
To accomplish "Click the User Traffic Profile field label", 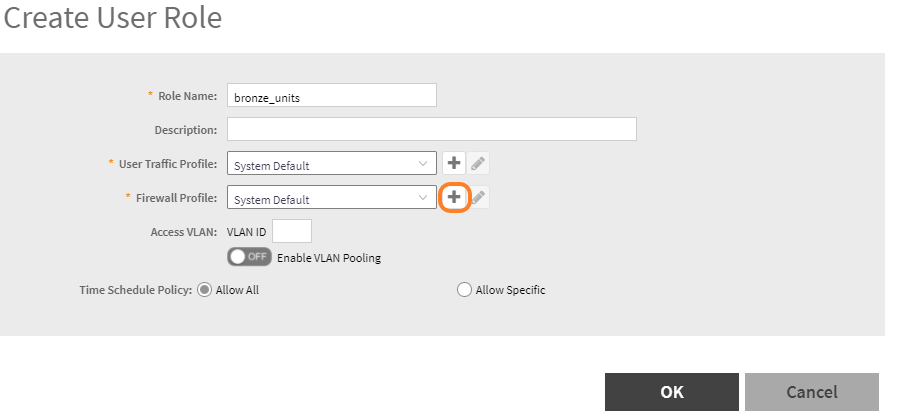I will tap(168, 164).
